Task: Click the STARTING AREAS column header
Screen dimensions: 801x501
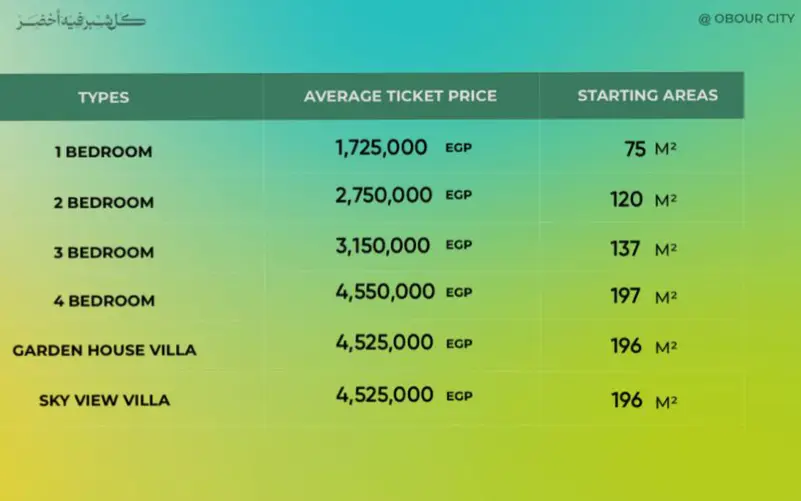Action: coord(647,96)
